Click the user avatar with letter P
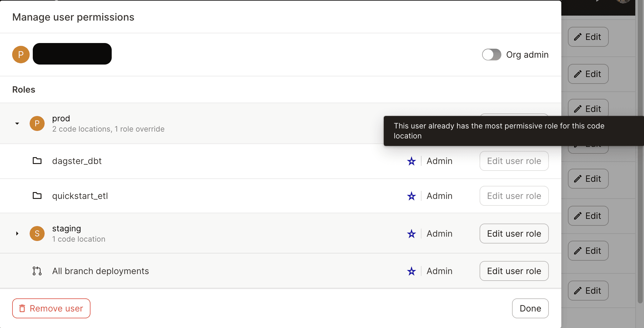Image resolution: width=644 pixels, height=328 pixels. pyautogui.click(x=21, y=55)
